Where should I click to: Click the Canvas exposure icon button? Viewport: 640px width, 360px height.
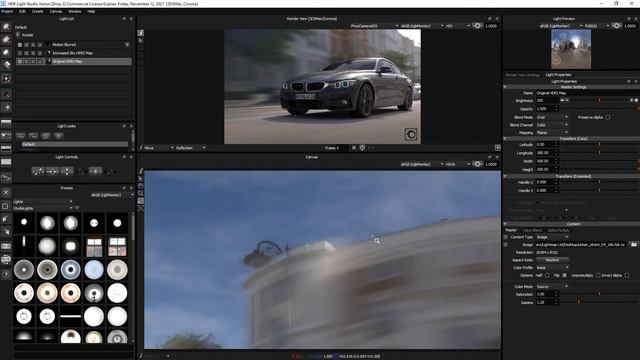477,164
